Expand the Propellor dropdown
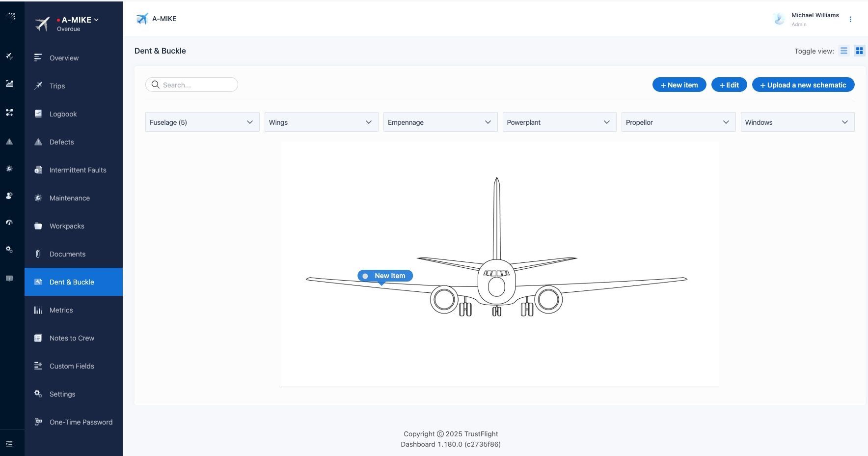 678,122
